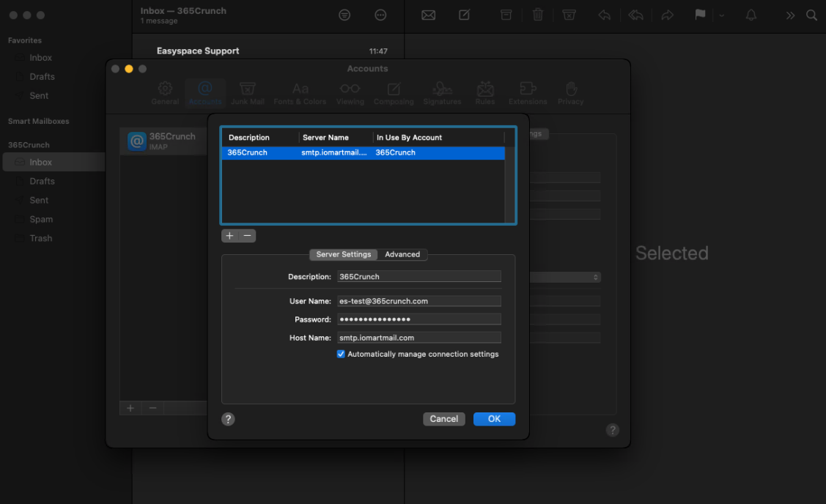The height and width of the screenshot is (504, 826).
Task: Add an SMTP server with the plus button
Action: (x=229, y=236)
